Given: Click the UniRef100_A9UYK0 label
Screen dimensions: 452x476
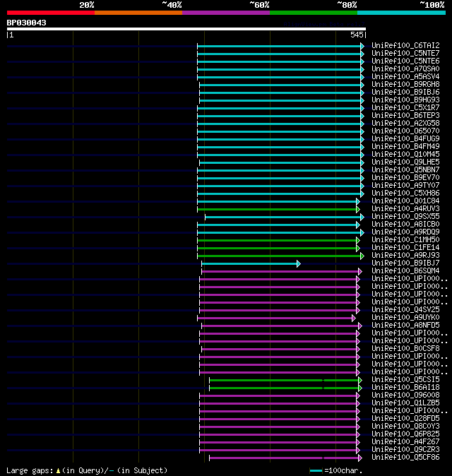Looking at the screenshot, I should 405,318.
